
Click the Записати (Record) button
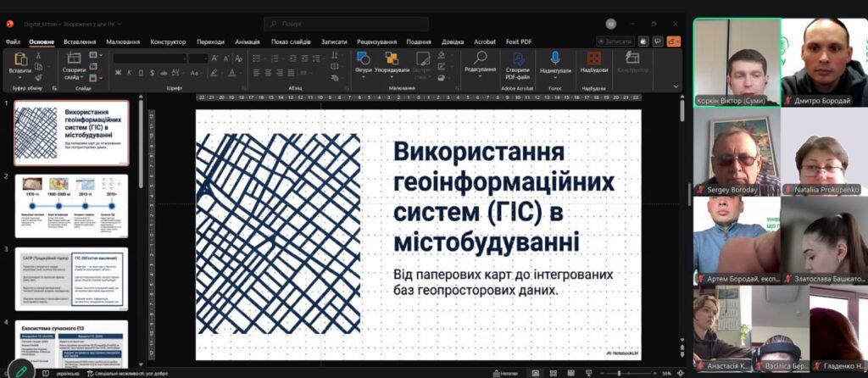tap(615, 41)
